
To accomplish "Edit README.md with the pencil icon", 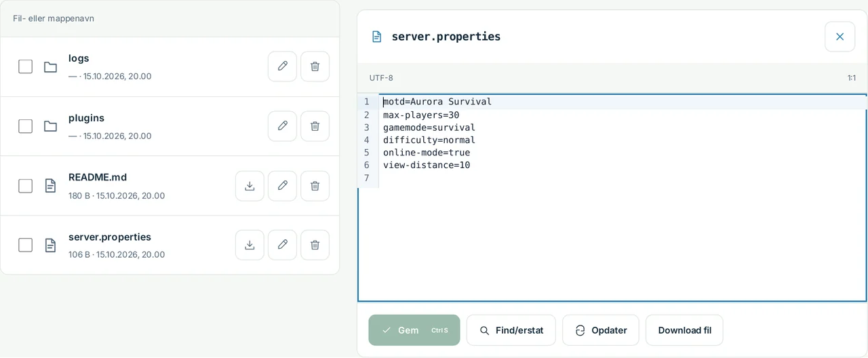I will (x=282, y=186).
